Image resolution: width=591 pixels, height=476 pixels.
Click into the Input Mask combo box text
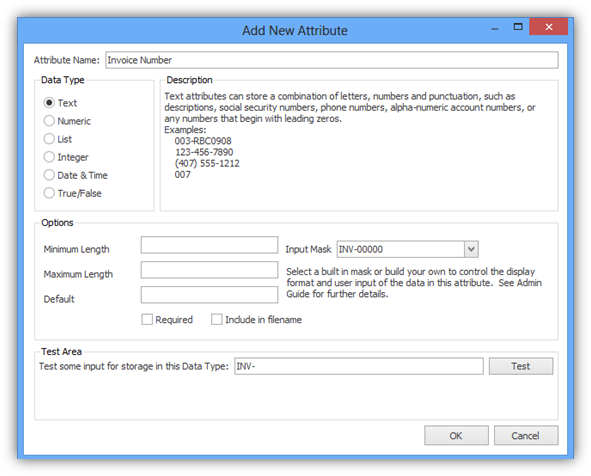[x=401, y=249]
